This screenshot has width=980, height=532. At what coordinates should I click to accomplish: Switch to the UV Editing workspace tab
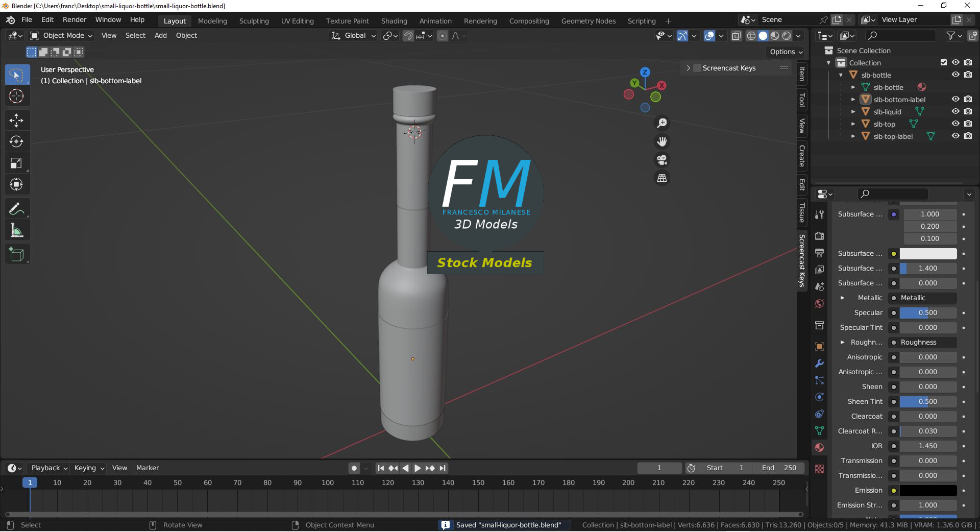tap(298, 21)
